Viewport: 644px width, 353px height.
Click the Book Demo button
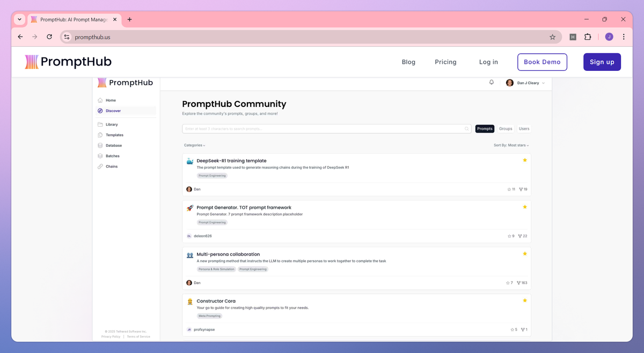[x=542, y=62]
